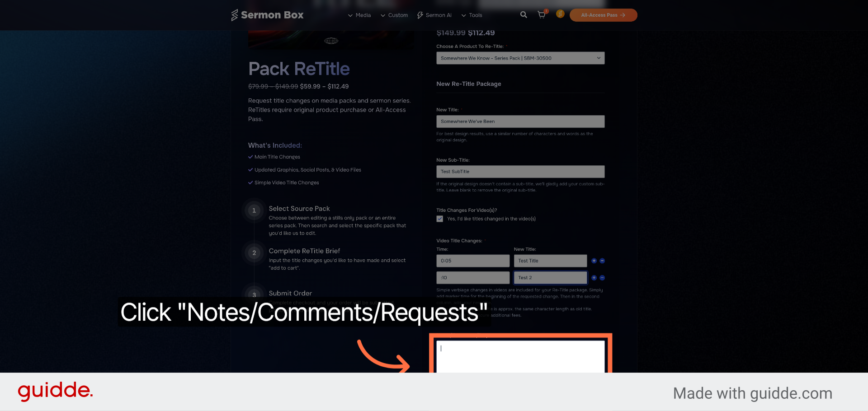Image resolution: width=868 pixels, height=411 pixels.
Task: Open the Tools menu
Action: tap(472, 15)
